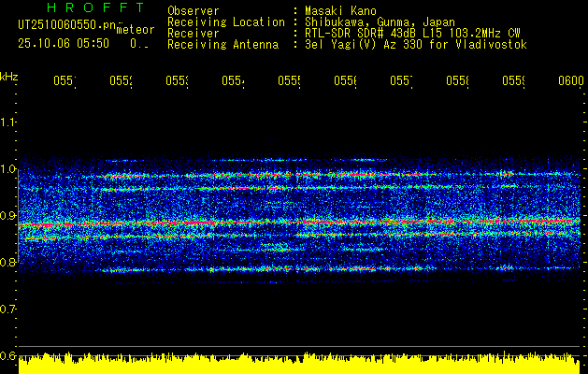The image size is (588, 374).
Task: Click the Receiving Antenna label
Action: click(223, 45)
